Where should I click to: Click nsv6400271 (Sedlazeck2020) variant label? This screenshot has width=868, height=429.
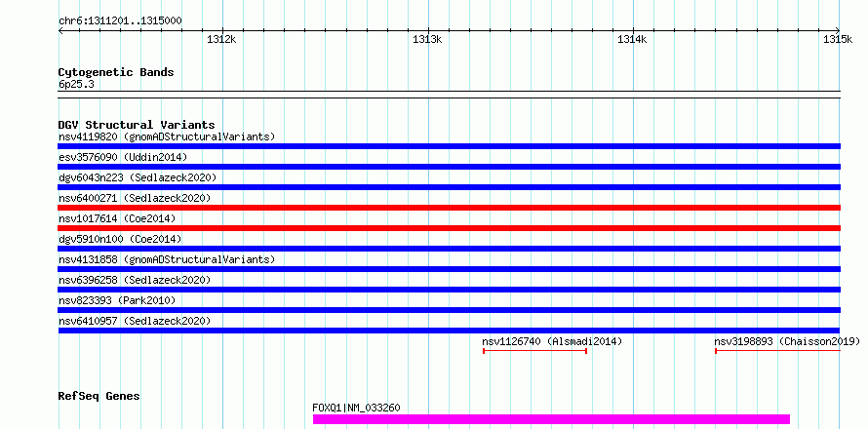coord(135,198)
